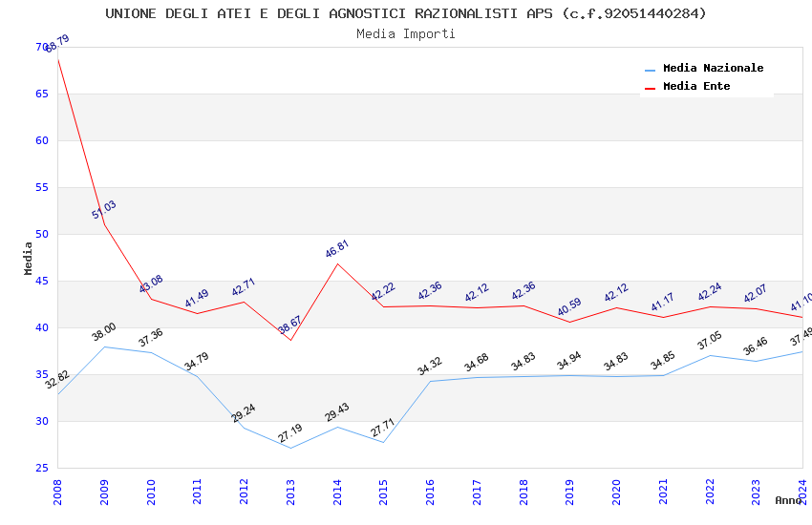
Task: Click the data label 41.49
Action: coord(197,299)
